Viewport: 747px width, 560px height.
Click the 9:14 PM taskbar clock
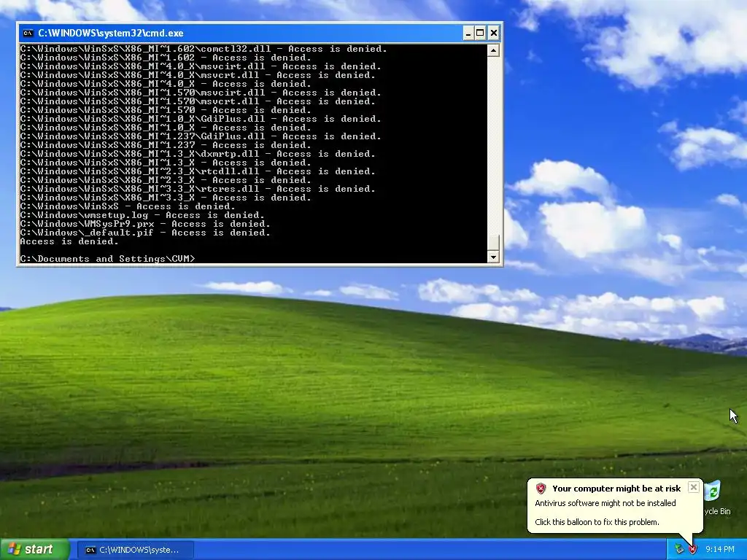[720, 550]
